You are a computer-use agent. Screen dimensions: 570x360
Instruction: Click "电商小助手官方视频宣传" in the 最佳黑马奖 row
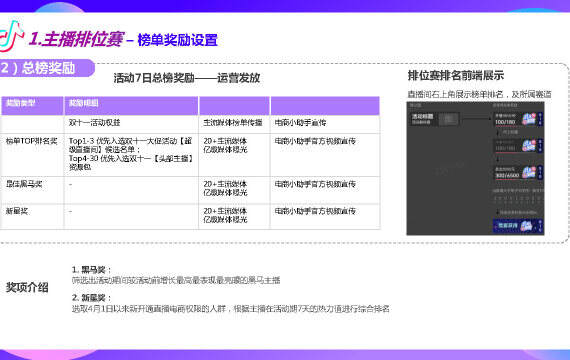click(315, 184)
